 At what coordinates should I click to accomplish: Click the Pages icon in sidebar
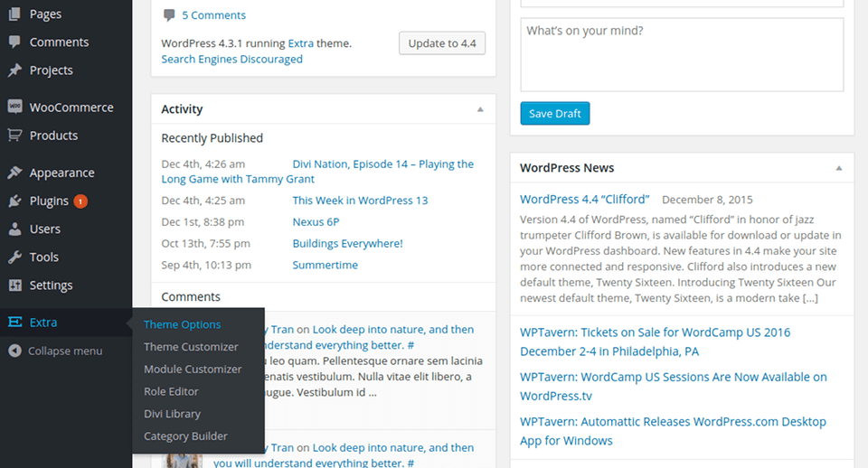tap(14, 14)
